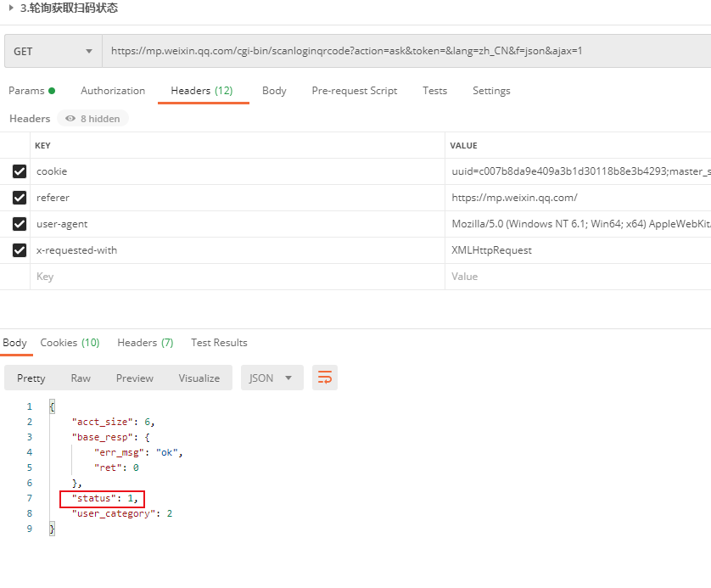711x588 pixels.
Task: Click the KEY column header
Action: point(42,146)
